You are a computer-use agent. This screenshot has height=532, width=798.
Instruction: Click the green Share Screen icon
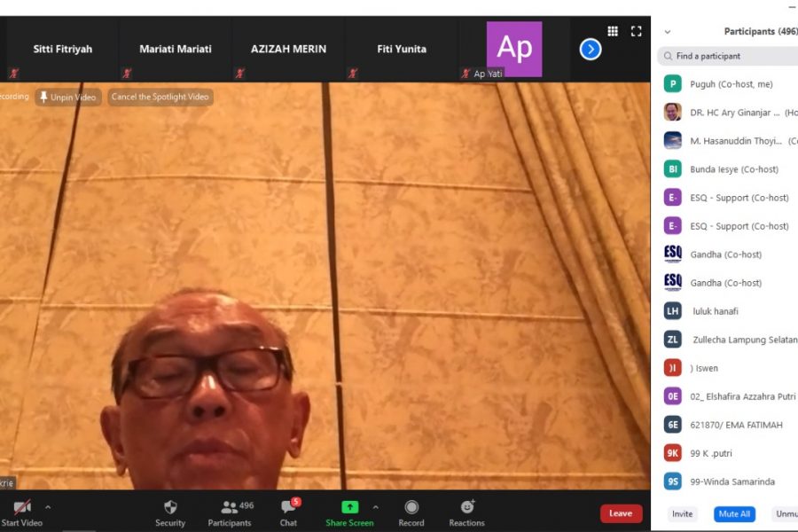tap(349, 508)
